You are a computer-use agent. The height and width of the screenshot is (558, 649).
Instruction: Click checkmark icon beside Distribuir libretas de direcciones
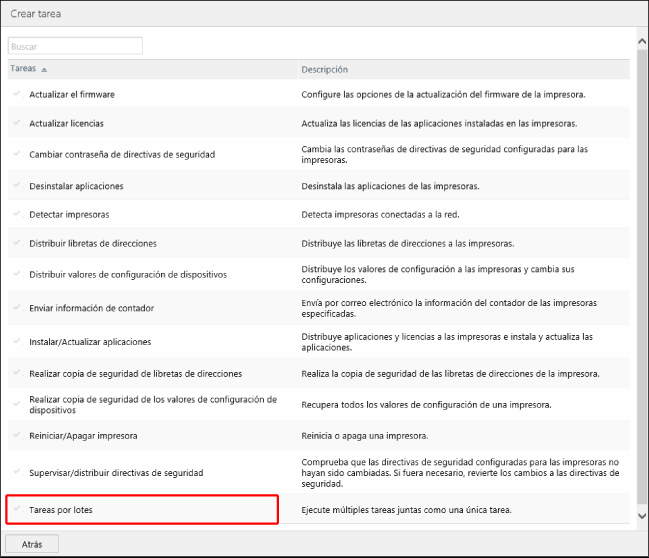click(x=16, y=243)
